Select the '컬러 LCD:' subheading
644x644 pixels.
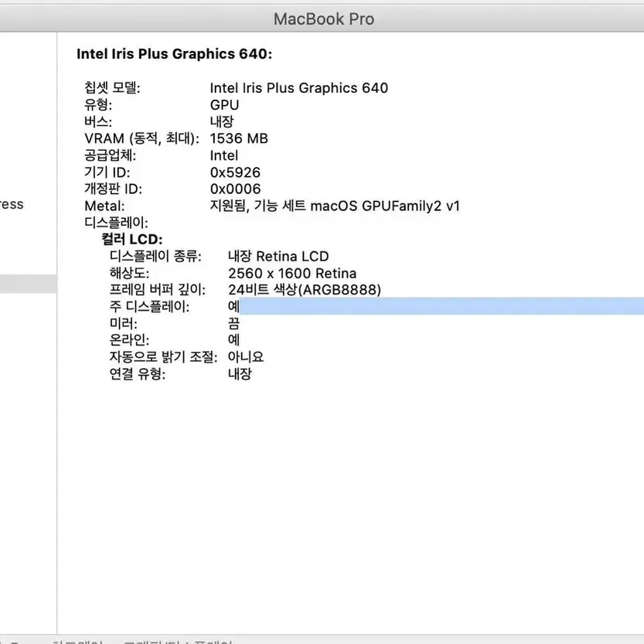[x=132, y=239]
